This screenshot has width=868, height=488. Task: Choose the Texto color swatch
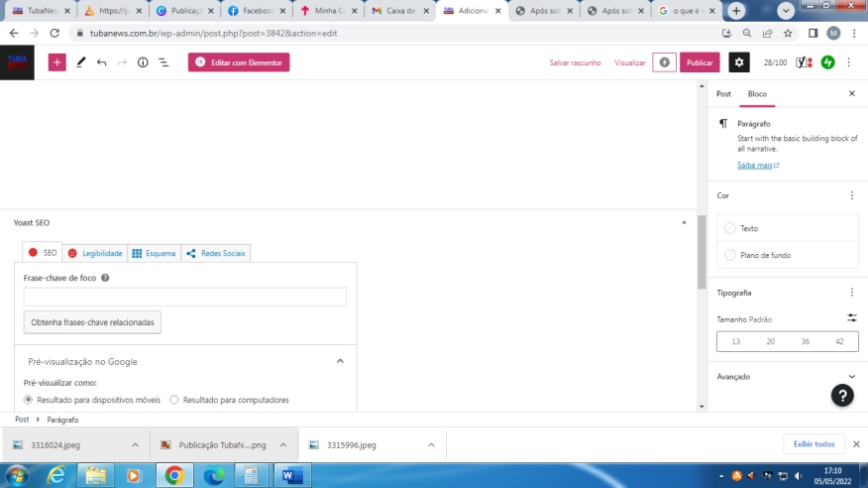(730, 228)
